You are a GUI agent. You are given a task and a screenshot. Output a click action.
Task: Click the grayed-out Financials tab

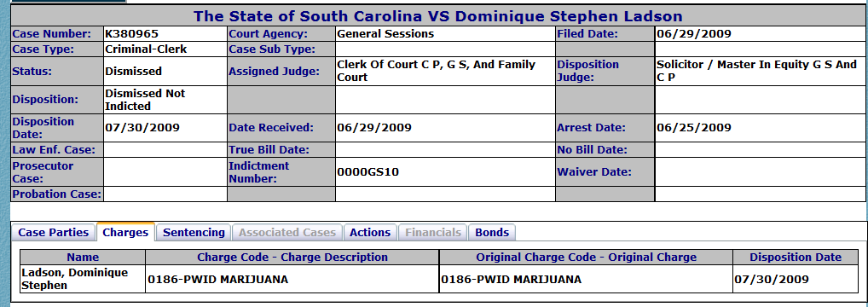[x=433, y=232]
